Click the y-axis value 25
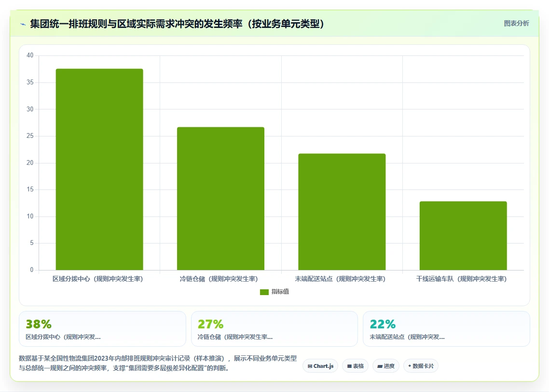This screenshot has height=392, width=549. 30,136
